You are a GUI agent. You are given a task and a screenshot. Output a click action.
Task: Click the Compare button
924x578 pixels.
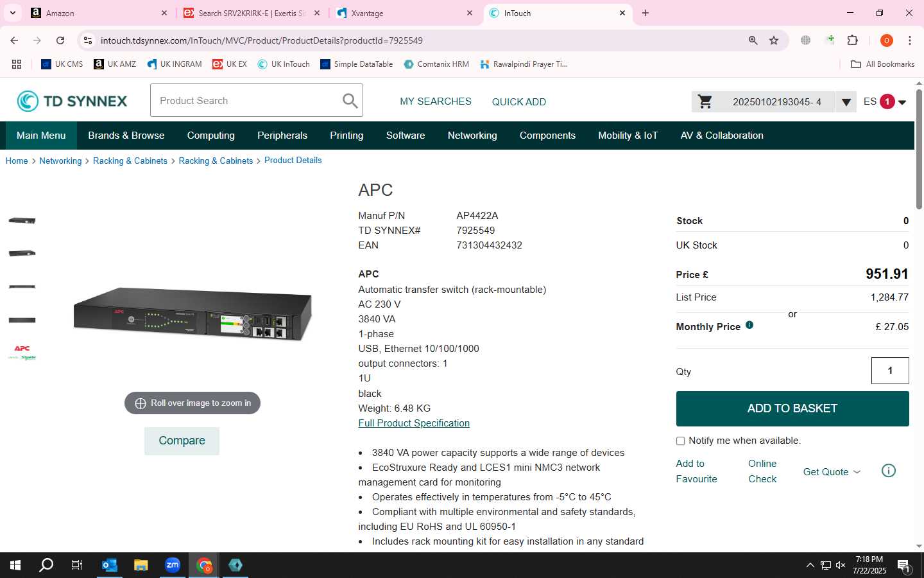pos(182,441)
